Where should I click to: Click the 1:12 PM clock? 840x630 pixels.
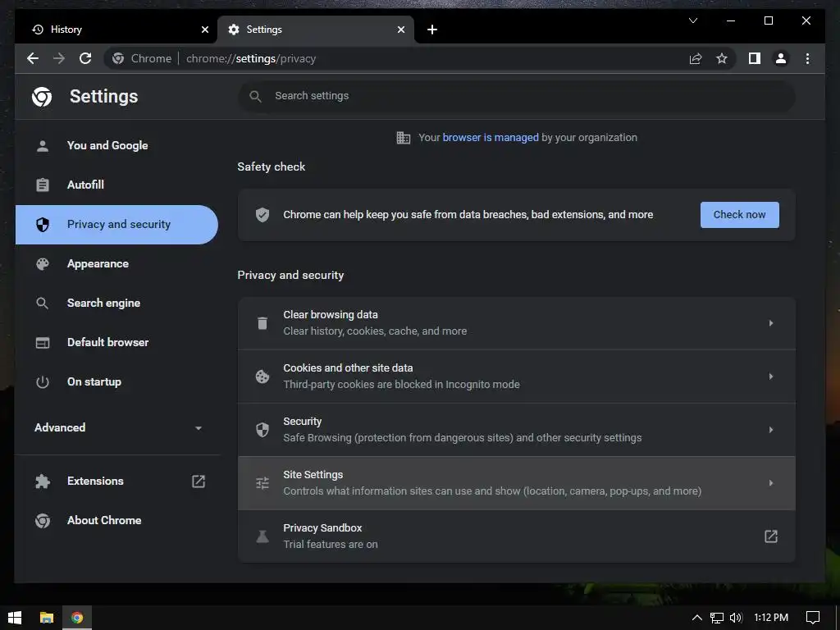(771, 618)
